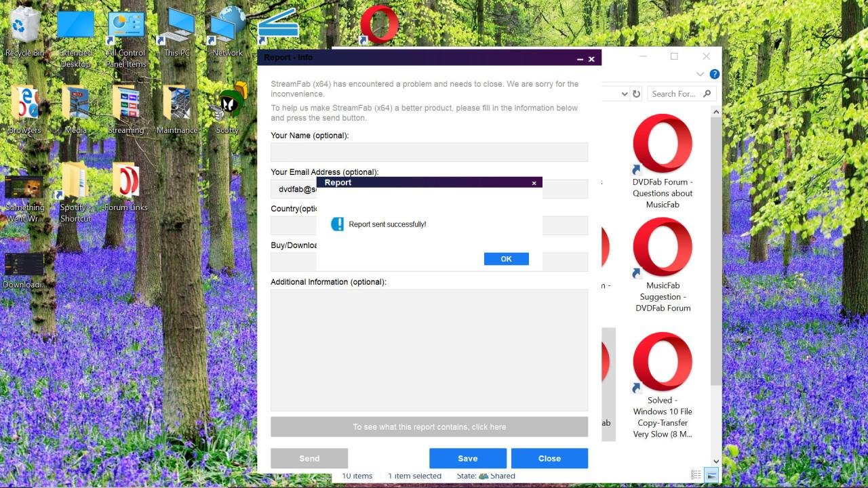Click the File Explorer help icon
This screenshot has width=868, height=488.
click(714, 74)
